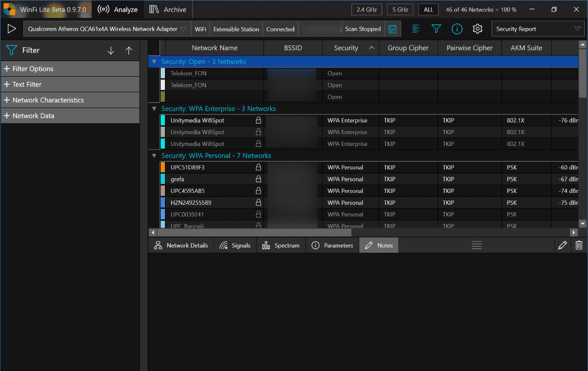Click the Extensible Station label
Viewport: 588px width, 371px height.
click(x=236, y=29)
